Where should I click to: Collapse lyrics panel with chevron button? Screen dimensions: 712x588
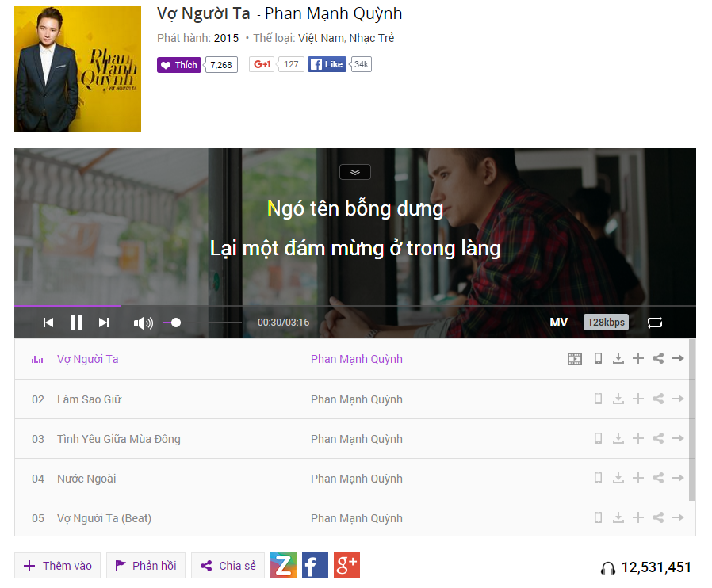355,172
